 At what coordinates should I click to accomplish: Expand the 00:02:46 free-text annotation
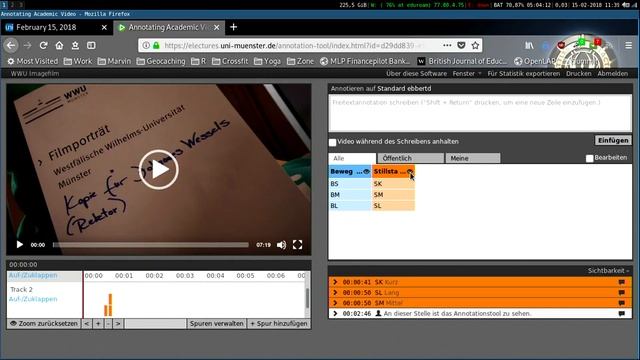[335, 314]
